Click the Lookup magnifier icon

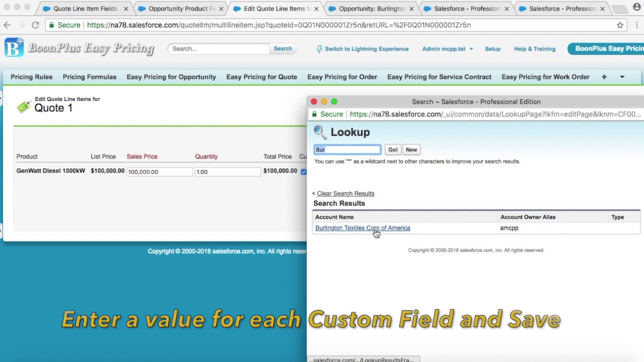click(320, 132)
